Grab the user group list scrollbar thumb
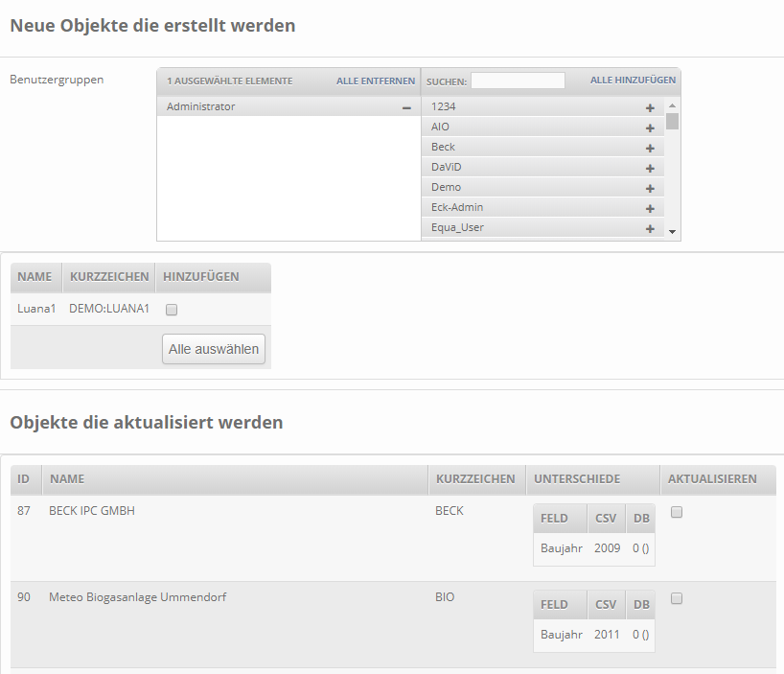 673,122
